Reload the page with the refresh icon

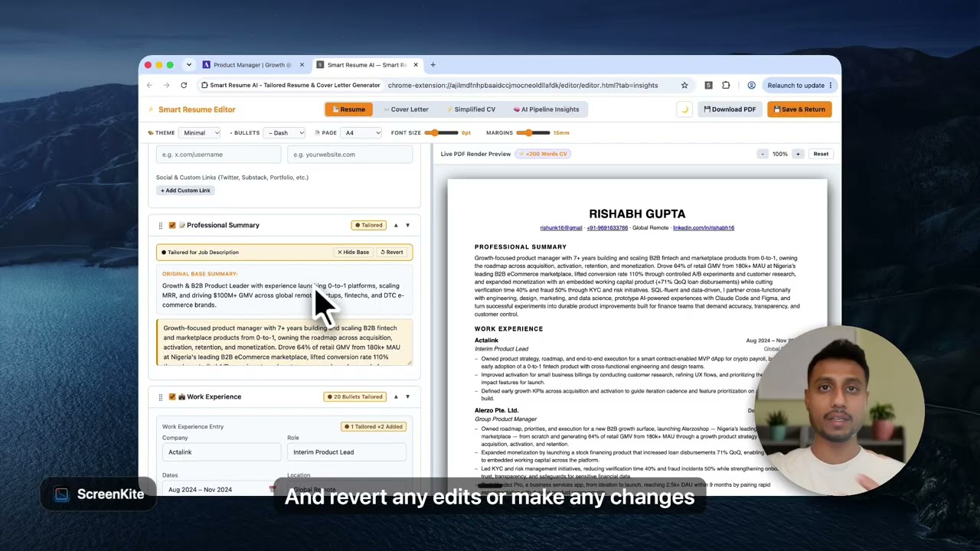pos(184,85)
